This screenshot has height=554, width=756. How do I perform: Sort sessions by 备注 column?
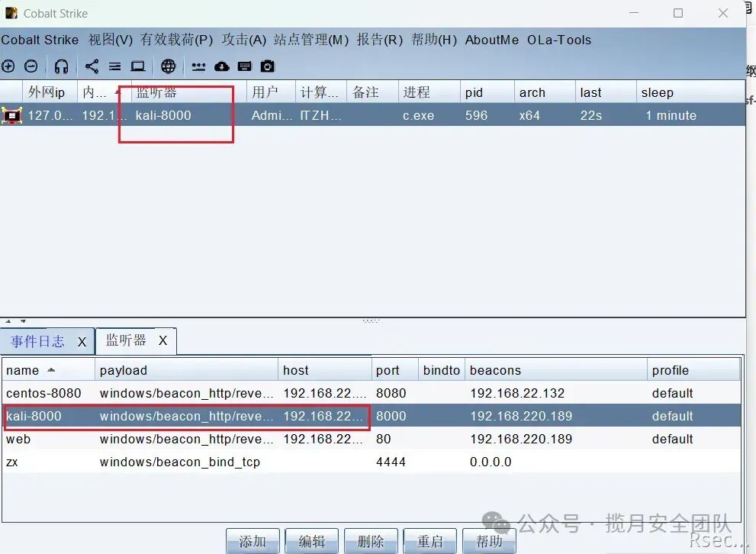point(372,92)
